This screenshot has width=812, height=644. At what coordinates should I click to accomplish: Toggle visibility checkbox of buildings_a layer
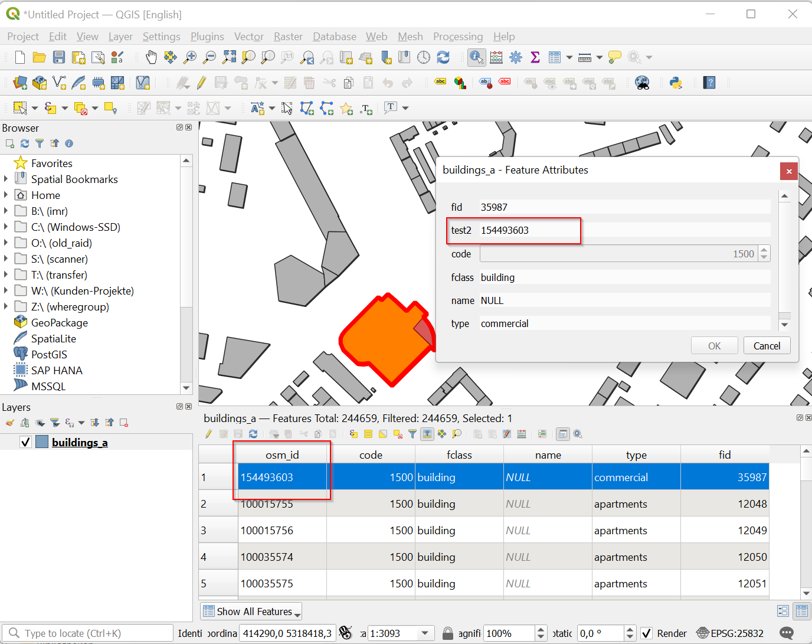tap(25, 442)
